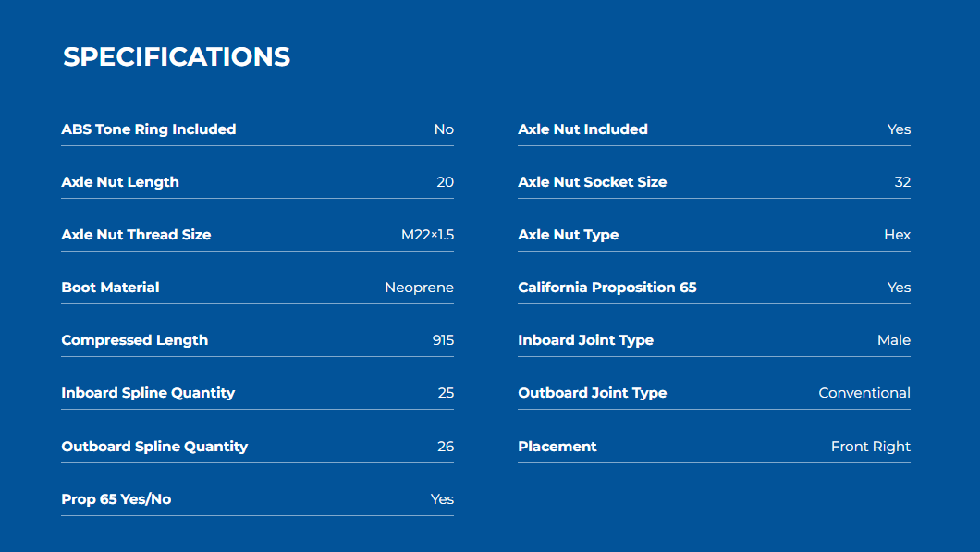
Task: Select the Hex axle nut type value
Action: point(897,235)
